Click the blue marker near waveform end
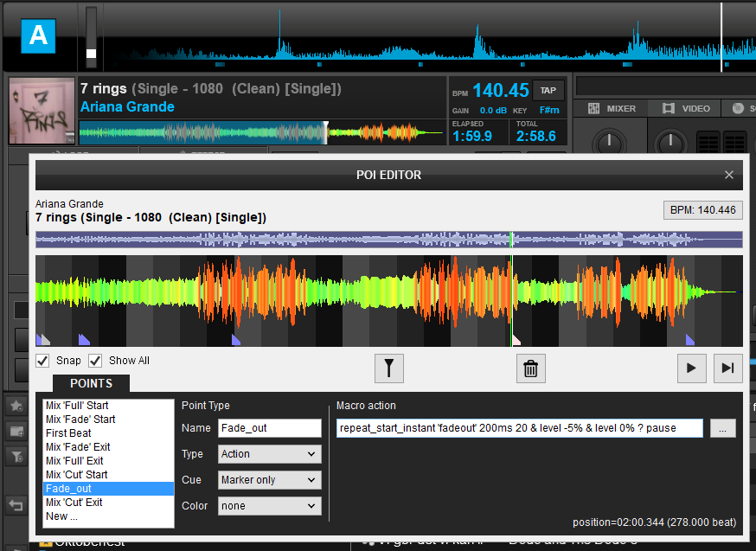This screenshot has height=551, width=756. (690, 340)
